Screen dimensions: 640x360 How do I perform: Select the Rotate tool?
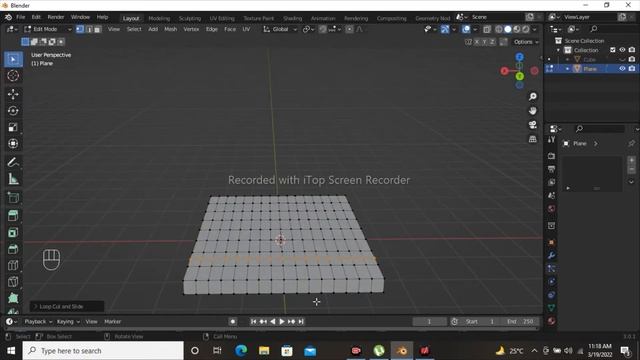pos(13,111)
